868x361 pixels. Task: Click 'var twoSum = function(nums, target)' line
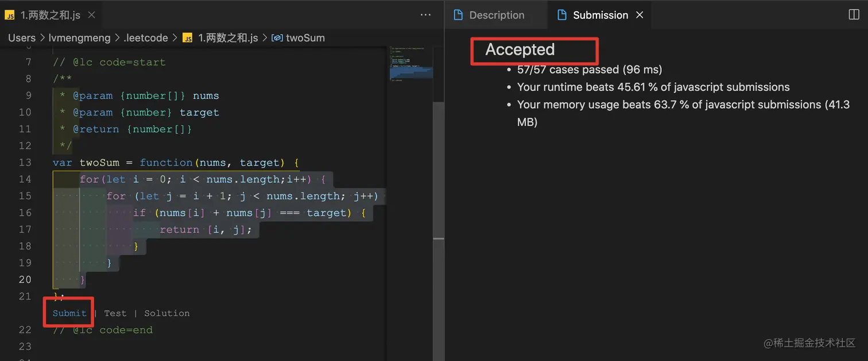176,163
